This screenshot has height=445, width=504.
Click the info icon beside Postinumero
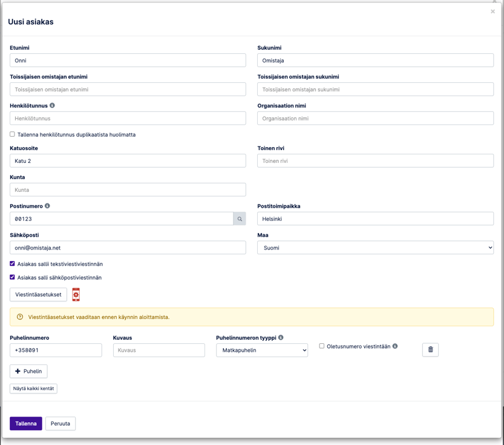pyautogui.click(x=48, y=205)
